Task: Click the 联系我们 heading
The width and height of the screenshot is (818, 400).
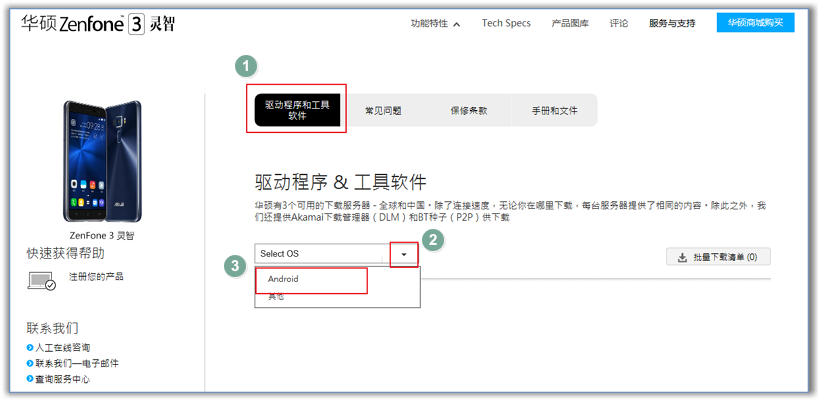Action: 53,328
